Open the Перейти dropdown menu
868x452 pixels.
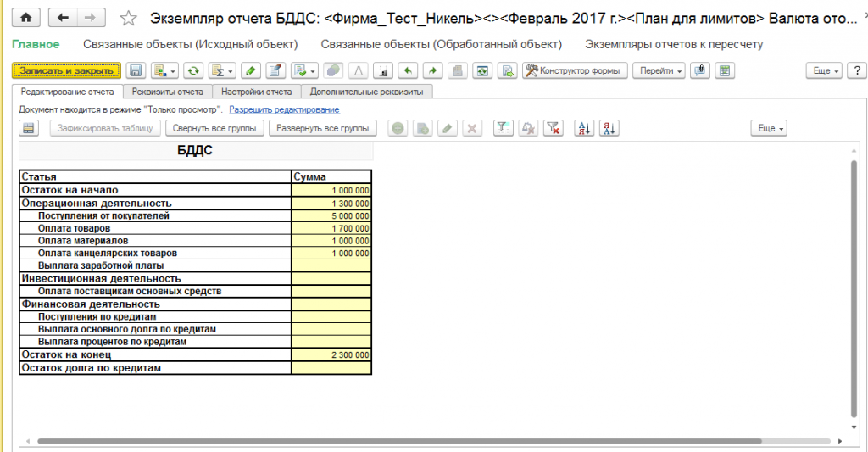[659, 71]
